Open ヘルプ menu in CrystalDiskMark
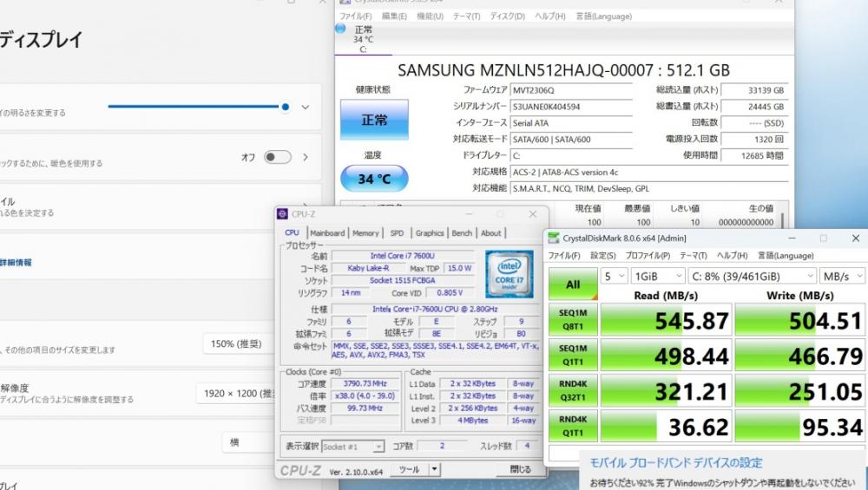Image resolution: width=868 pixels, height=490 pixels. (x=732, y=256)
